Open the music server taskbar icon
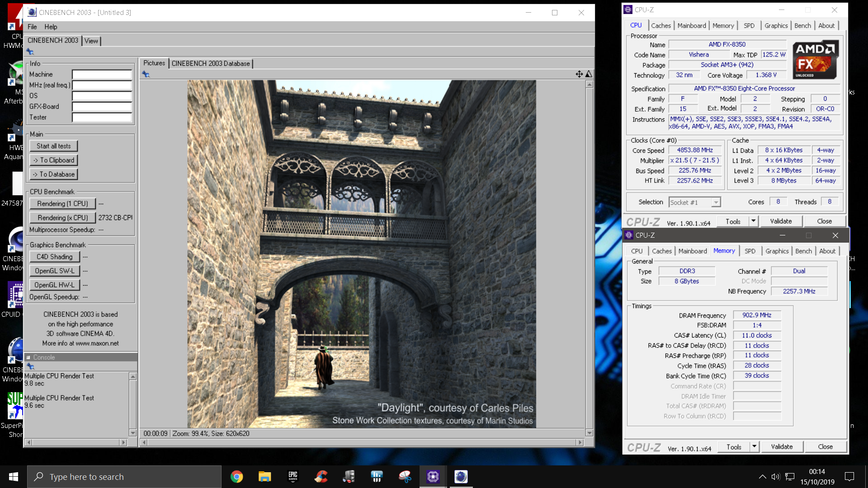Viewport: 868px width, 488px height. point(349,477)
